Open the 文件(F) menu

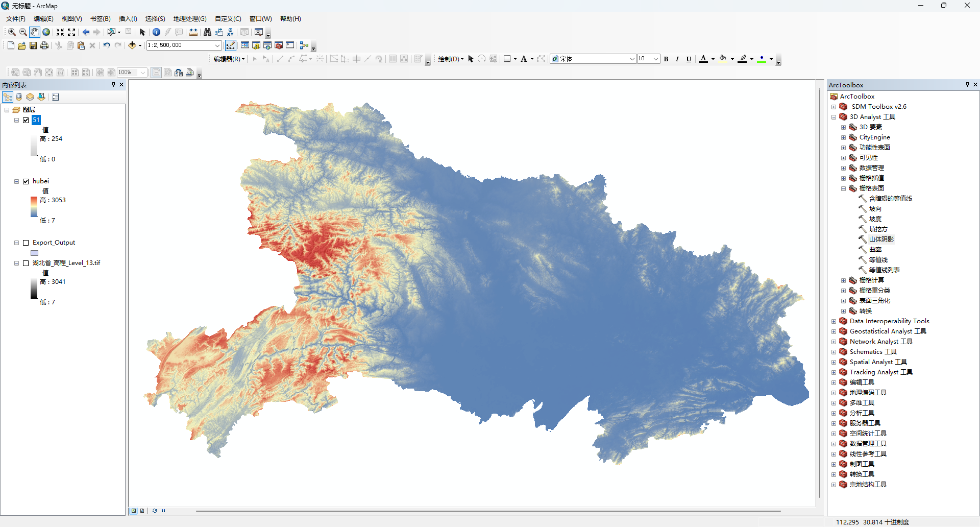(x=16, y=19)
